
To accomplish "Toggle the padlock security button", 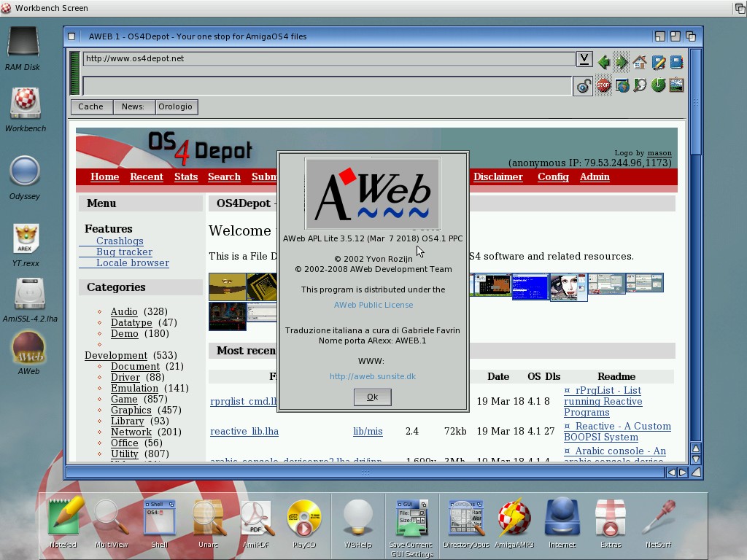I will tap(584, 87).
